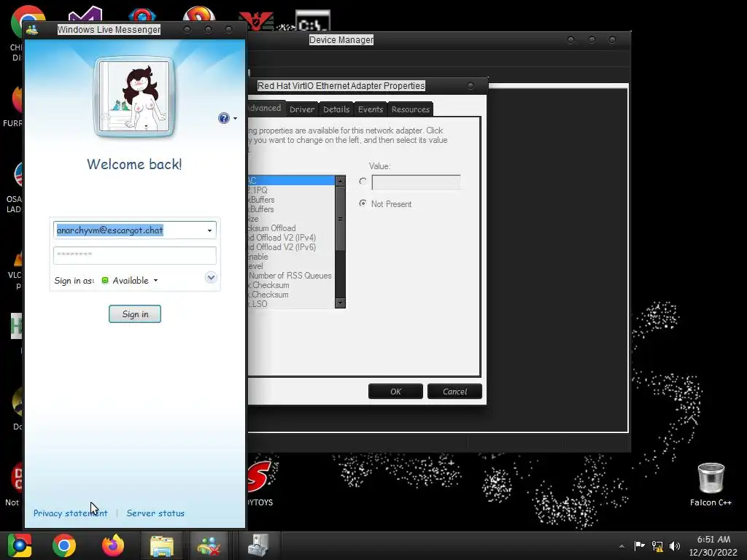Click the property list scroll up arrow

340,181
